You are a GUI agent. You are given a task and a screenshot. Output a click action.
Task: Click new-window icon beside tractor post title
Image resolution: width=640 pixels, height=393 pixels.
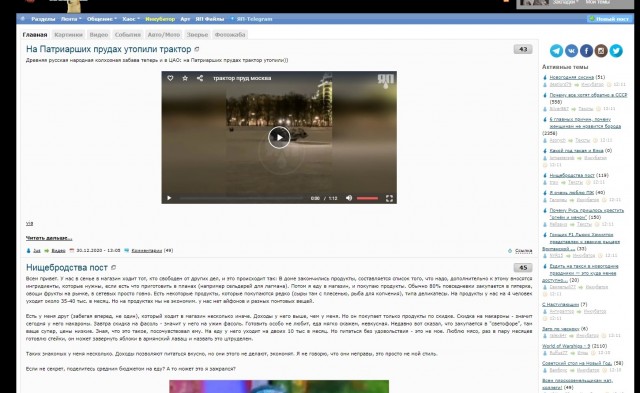pyautogui.click(x=197, y=49)
